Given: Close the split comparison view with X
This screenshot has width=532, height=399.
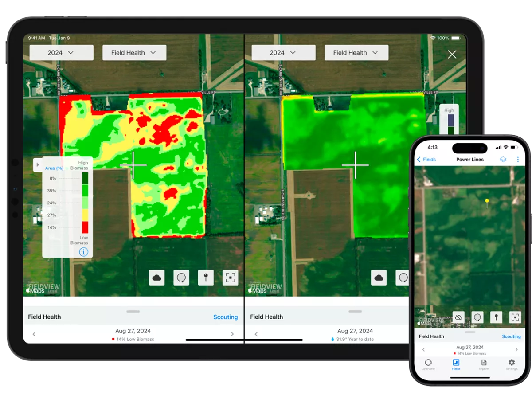Looking at the screenshot, I should 452,54.
